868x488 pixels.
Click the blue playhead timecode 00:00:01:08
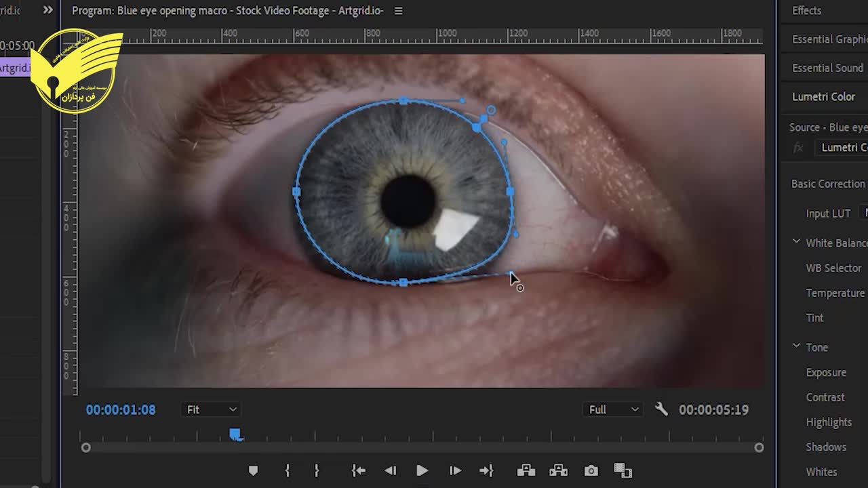tap(121, 409)
